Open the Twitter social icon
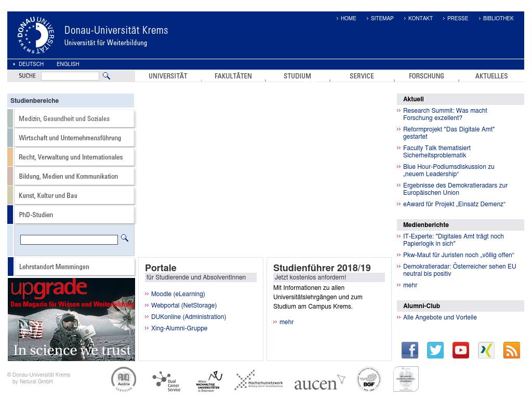Image resolution: width=532 pixels, height=399 pixels. pyautogui.click(x=435, y=350)
